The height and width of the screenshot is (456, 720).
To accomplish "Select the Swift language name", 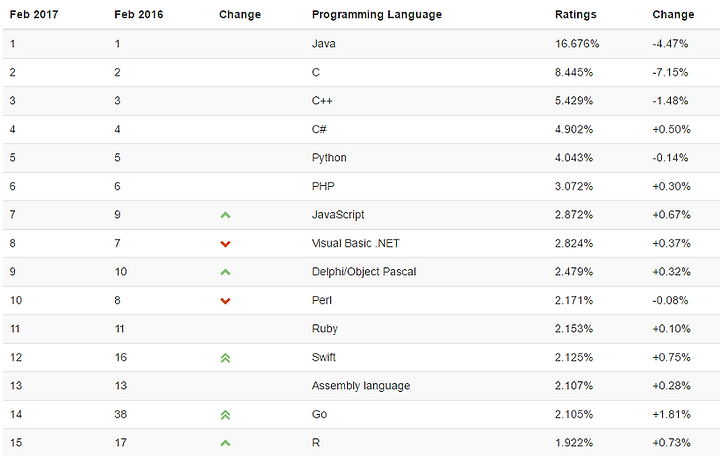I will pos(324,357).
